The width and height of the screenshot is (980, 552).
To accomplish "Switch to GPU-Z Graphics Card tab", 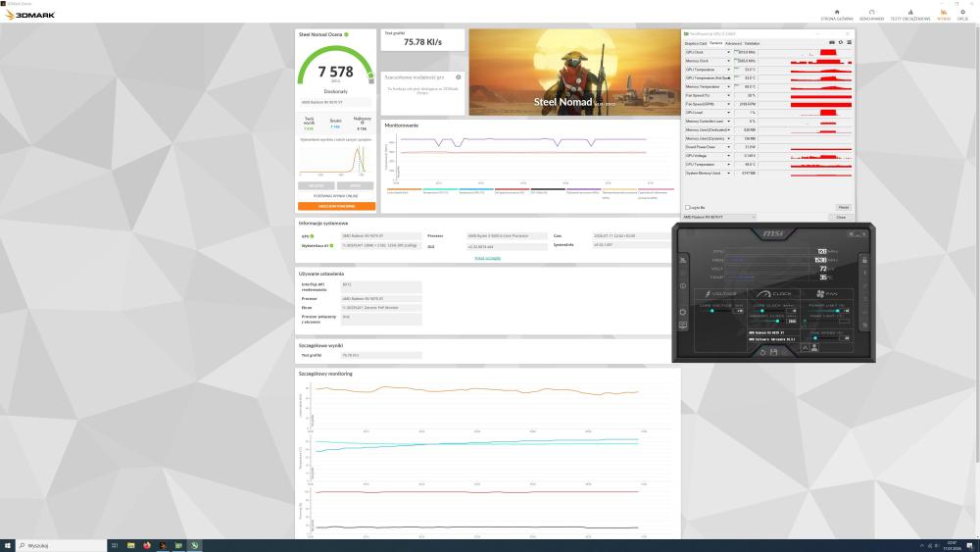I will 696,44.
